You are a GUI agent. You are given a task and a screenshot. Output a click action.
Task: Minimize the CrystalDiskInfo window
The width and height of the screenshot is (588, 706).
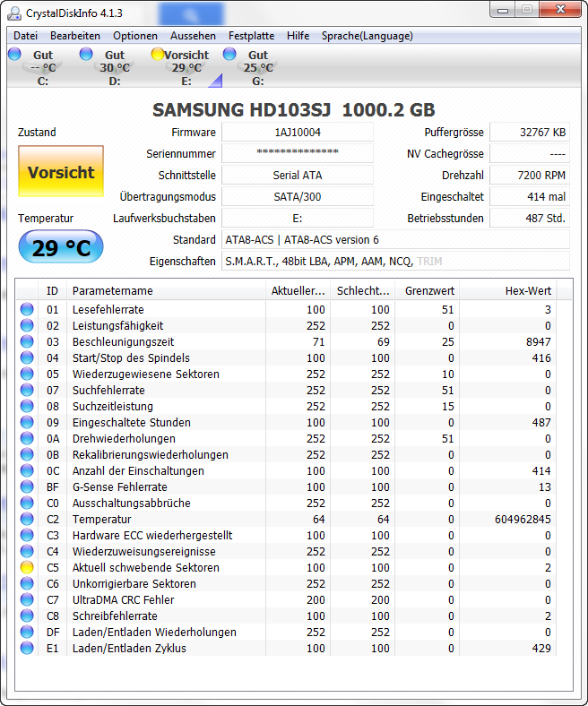[x=502, y=9]
